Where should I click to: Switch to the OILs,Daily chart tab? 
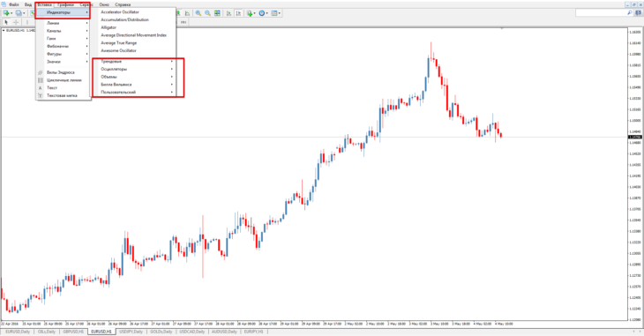(x=47, y=332)
